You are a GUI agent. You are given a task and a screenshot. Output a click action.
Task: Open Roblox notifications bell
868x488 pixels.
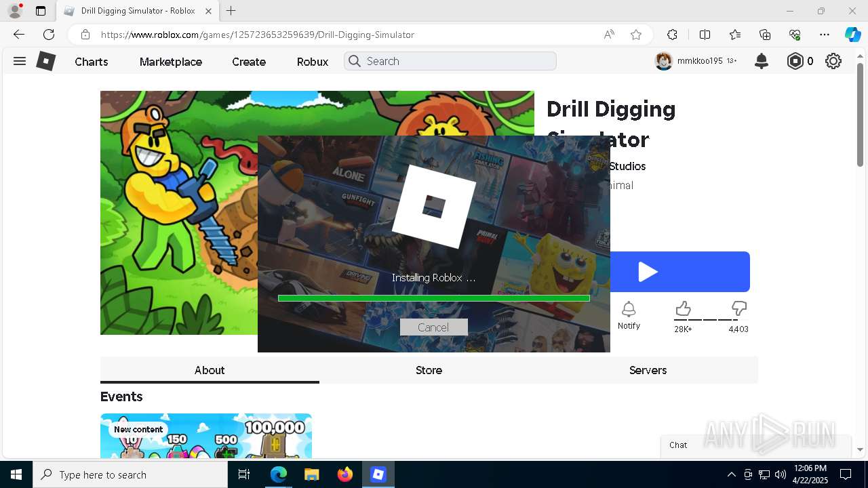pos(762,61)
